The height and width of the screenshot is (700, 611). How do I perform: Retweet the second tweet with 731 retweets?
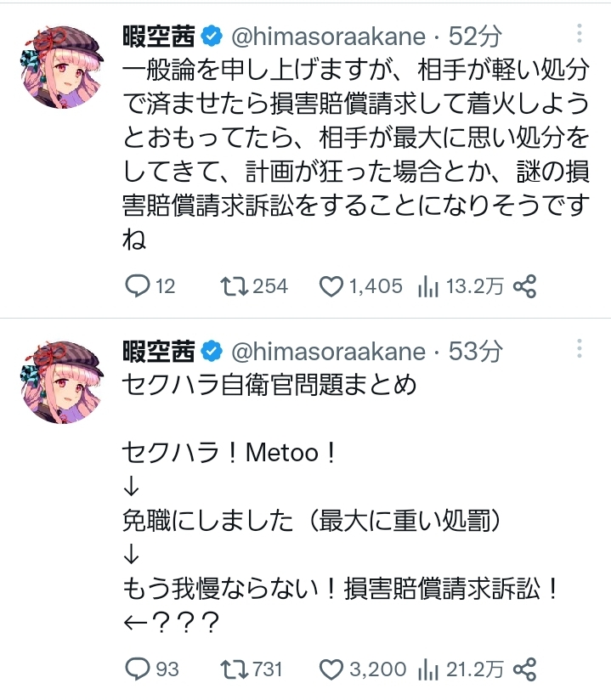coord(229,669)
